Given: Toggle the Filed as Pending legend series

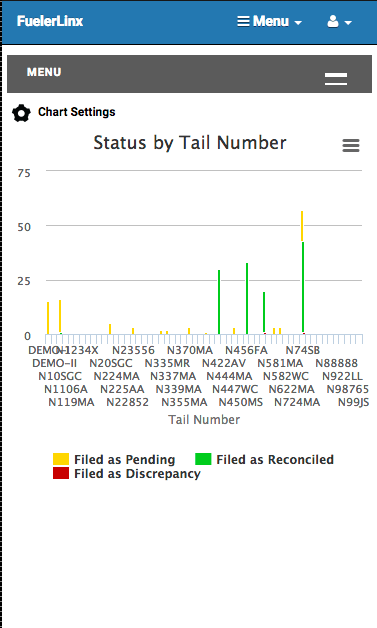Looking at the screenshot, I should tap(114, 459).
